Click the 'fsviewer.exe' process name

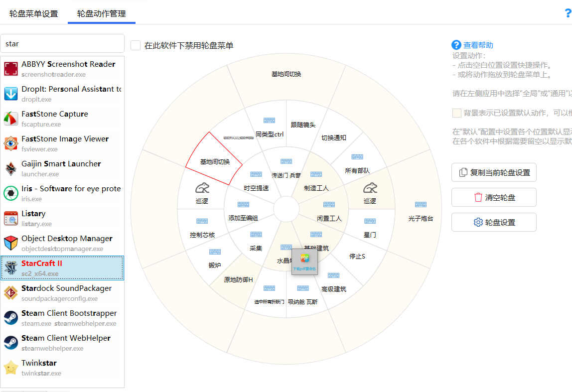tap(39, 149)
